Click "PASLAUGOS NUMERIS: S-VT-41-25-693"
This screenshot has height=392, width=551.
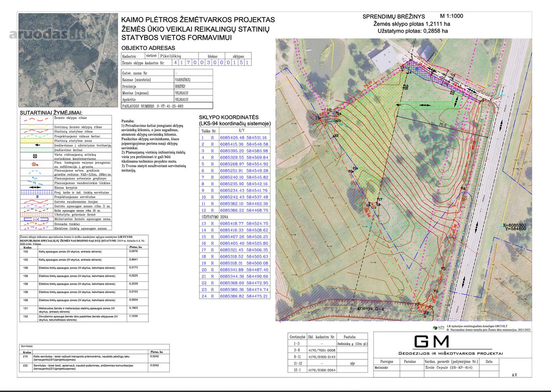coord(153,106)
